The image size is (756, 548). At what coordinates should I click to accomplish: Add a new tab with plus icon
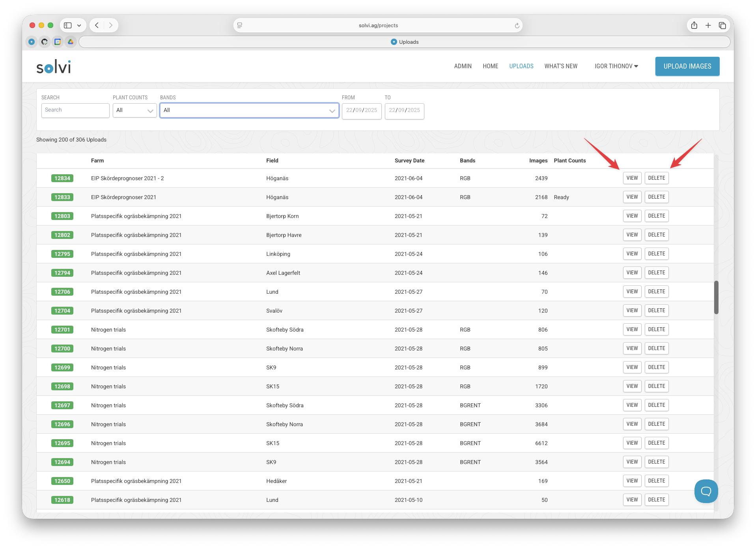708,25
